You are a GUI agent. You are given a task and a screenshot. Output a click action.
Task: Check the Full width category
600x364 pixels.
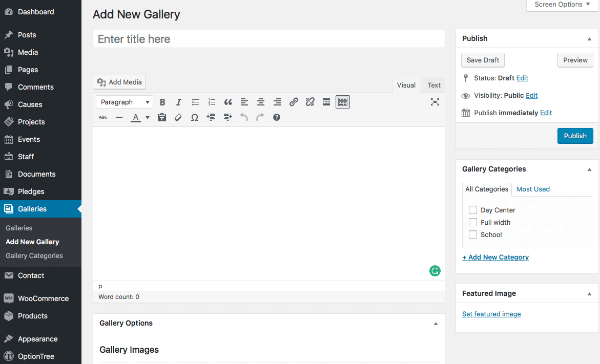click(473, 222)
